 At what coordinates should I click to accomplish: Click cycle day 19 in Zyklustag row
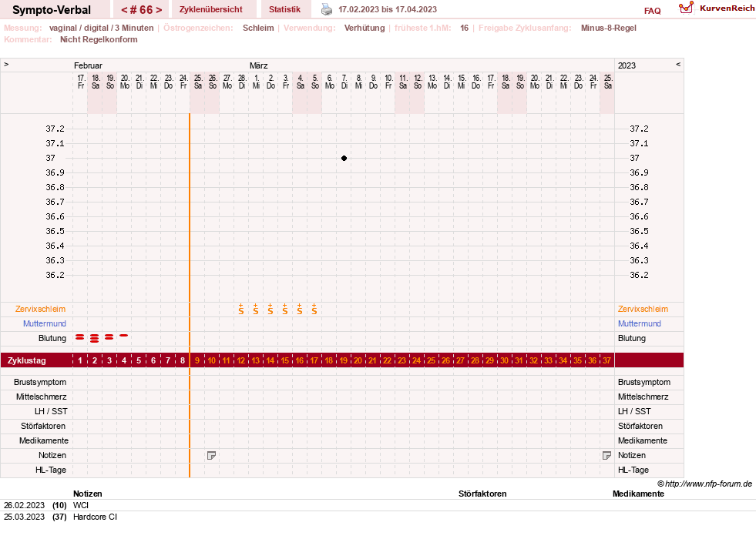[x=343, y=360]
